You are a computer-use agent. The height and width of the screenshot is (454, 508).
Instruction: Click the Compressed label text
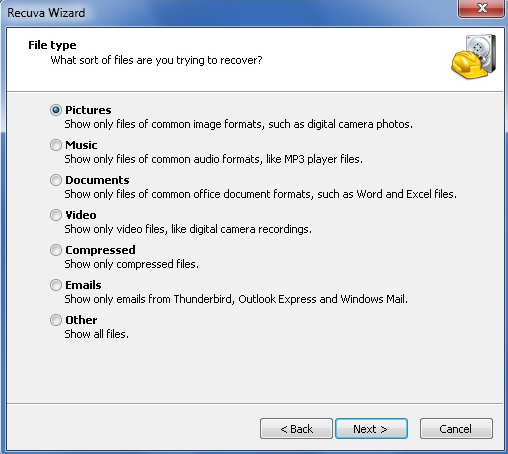tap(100, 250)
